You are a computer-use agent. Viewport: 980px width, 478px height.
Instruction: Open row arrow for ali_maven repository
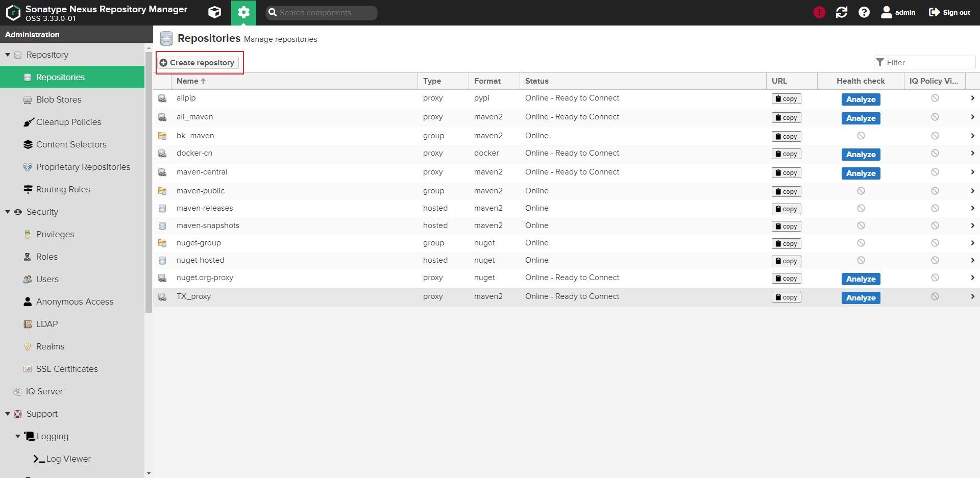[x=972, y=117]
